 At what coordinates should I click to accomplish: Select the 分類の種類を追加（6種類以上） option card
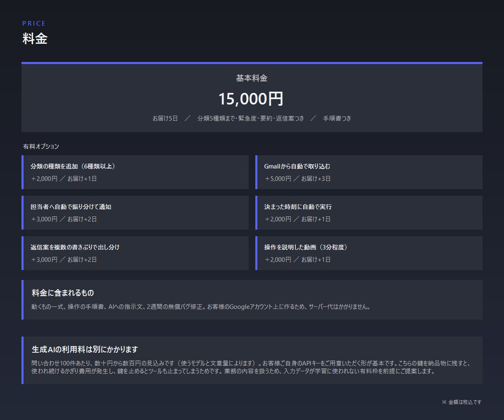(135, 172)
